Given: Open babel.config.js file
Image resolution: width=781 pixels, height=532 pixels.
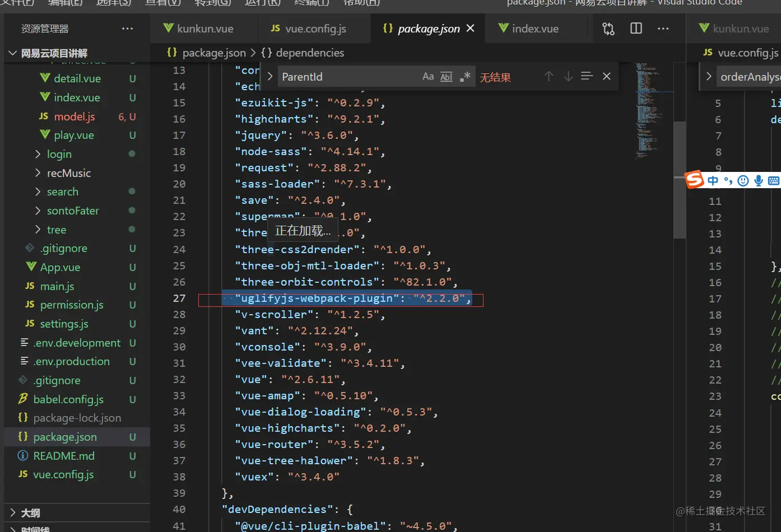Looking at the screenshot, I should point(77,399).
